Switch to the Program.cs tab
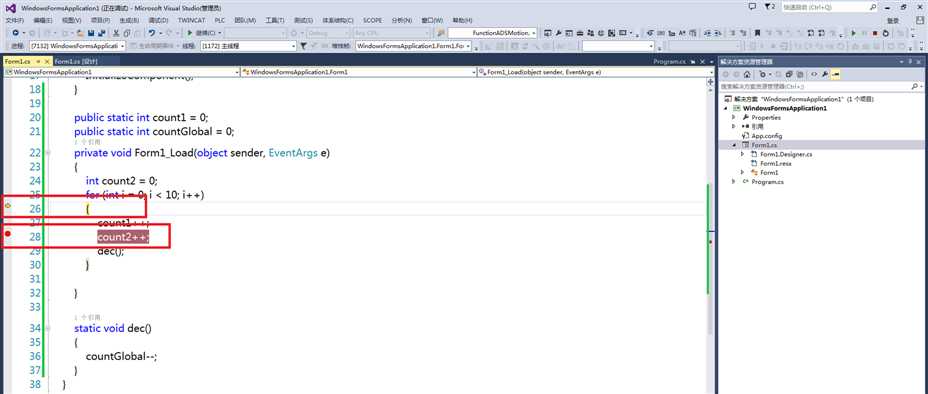Image resolution: width=928 pixels, height=394 pixels. [669, 61]
